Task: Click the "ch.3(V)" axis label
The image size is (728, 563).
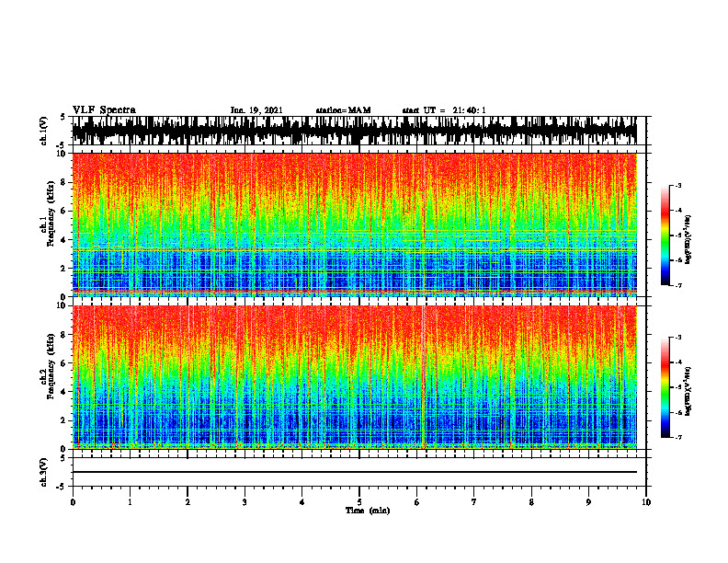Action: (44, 472)
